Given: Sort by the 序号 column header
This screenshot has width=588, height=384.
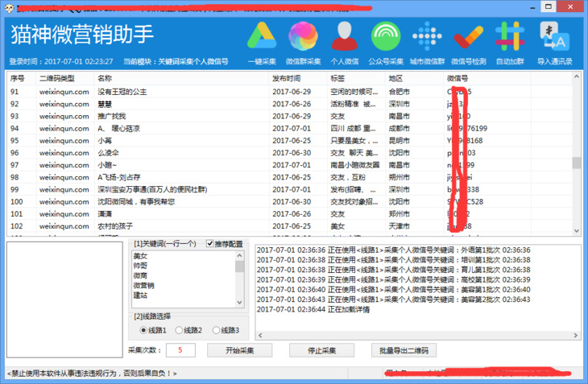Looking at the screenshot, I should (22, 78).
